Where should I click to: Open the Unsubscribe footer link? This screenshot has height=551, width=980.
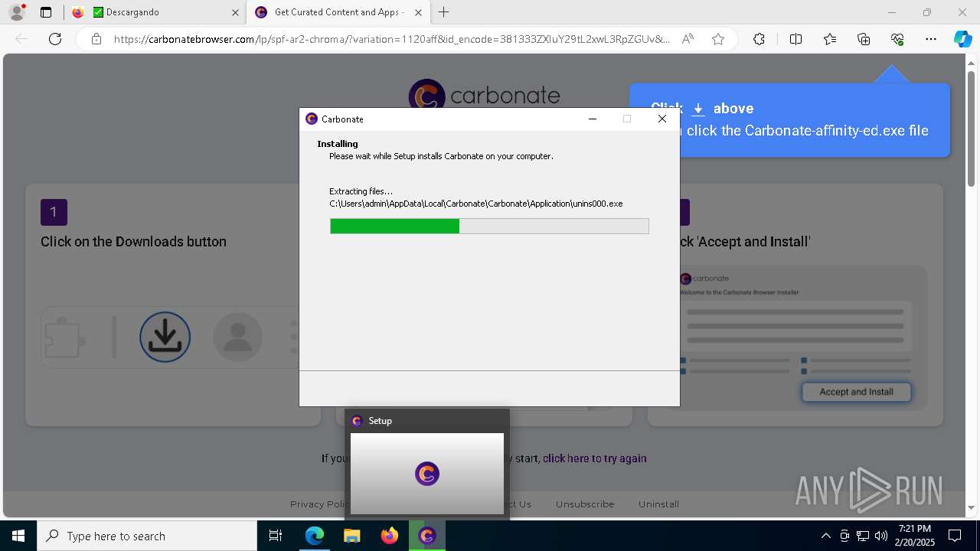[585, 504]
